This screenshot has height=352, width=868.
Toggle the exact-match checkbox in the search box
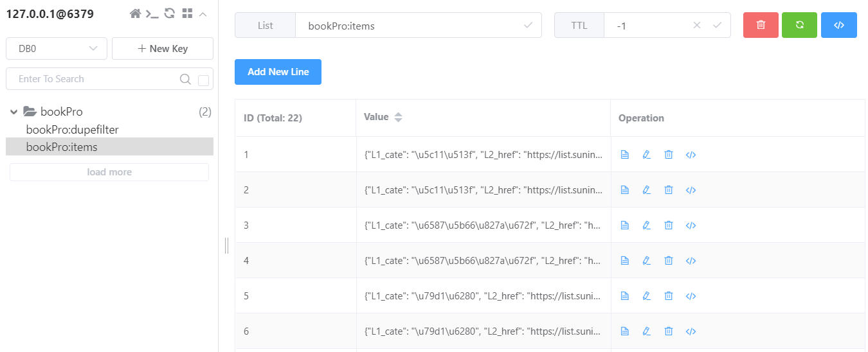204,80
